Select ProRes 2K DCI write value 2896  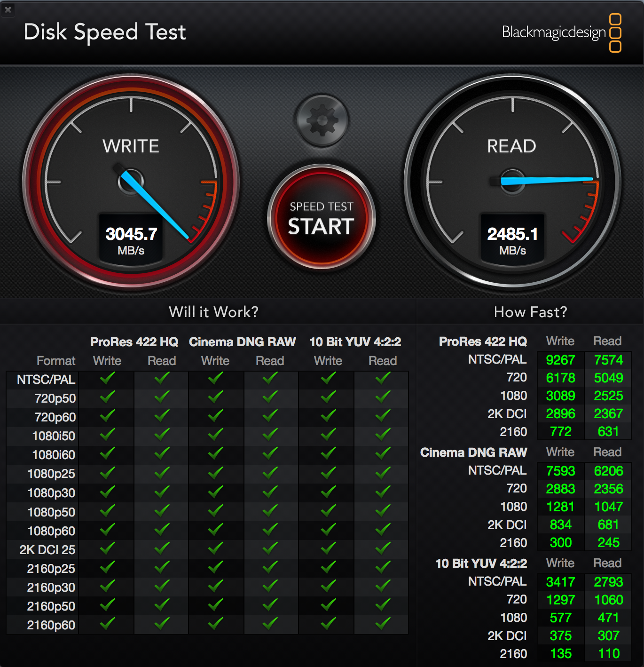click(x=560, y=413)
